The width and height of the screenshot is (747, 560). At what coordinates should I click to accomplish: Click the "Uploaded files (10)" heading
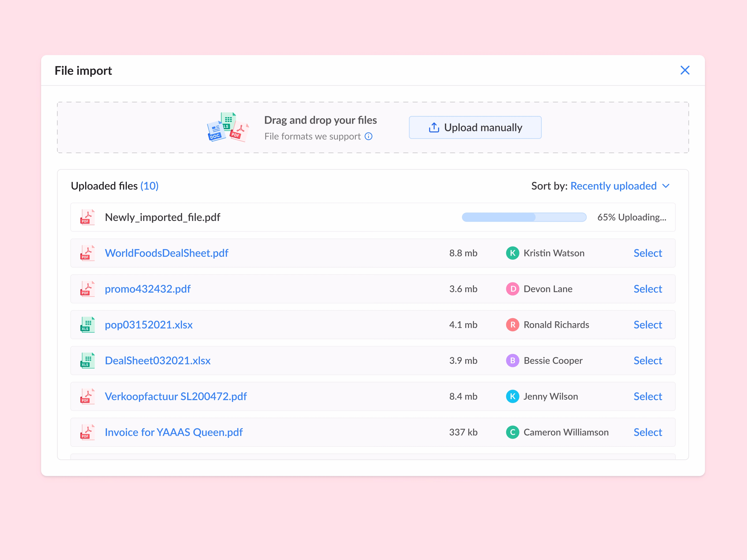pyautogui.click(x=114, y=186)
